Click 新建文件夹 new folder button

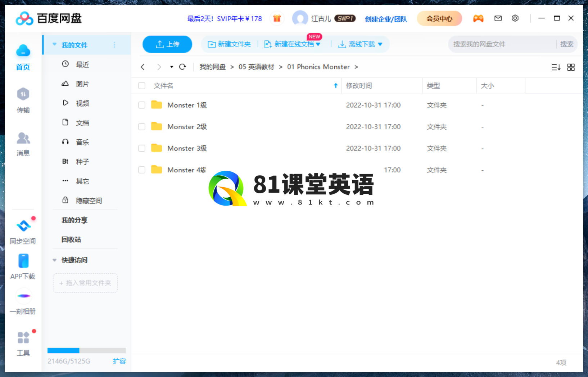229,44
